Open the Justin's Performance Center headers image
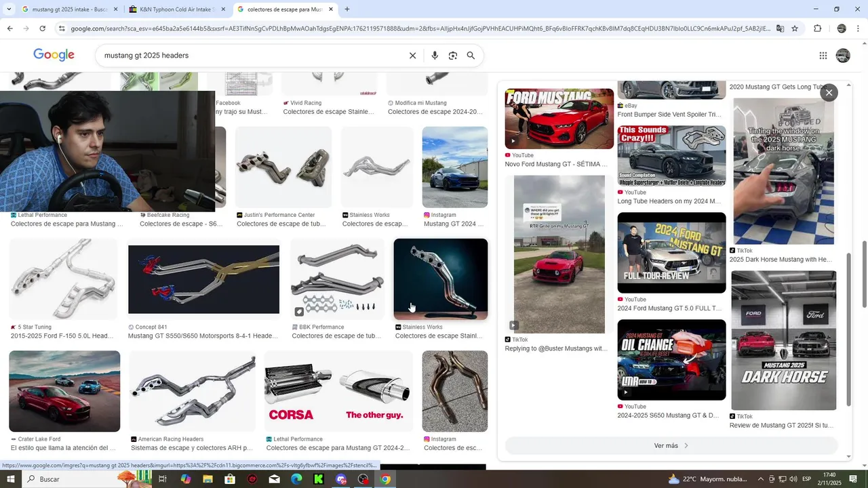Screen dimensions: 868x488 pos(283,167)
